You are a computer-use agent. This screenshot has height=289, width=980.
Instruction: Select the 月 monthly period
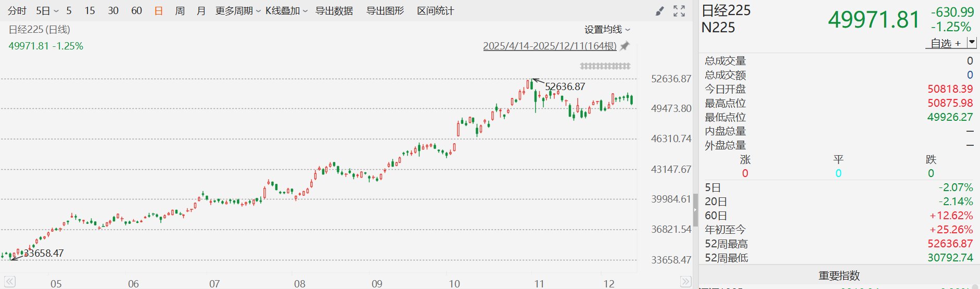click(201, 11)
